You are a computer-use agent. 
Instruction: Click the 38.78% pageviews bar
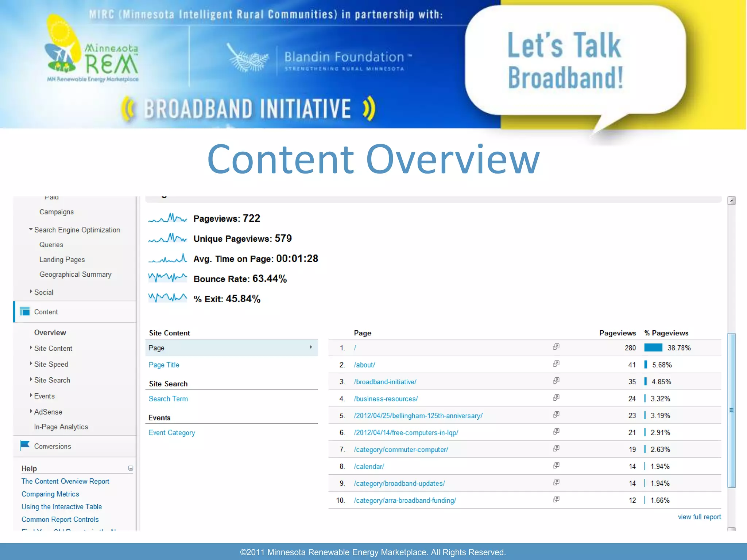pos(653,347)
